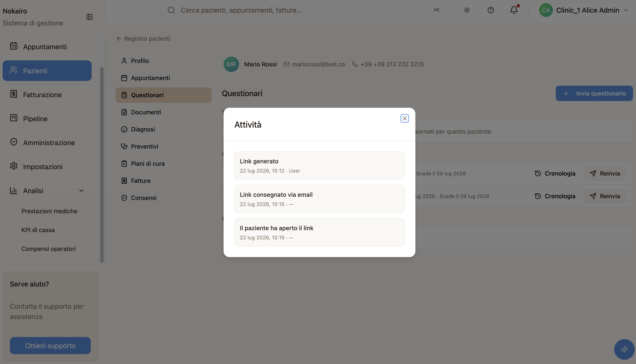Select Link consegnato via email entry
636x364 pixels.
click(x=319, y=199)
